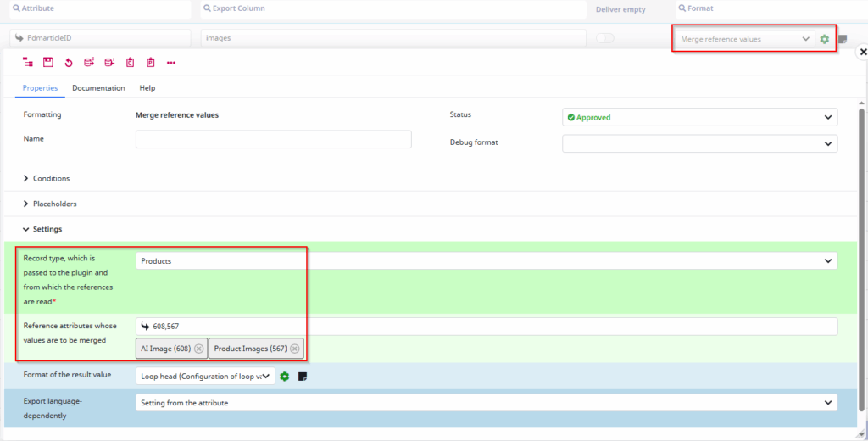Click the copy clipboard (C) icon
The height and width of the screenshot is (441, 868).
point(130,63)
